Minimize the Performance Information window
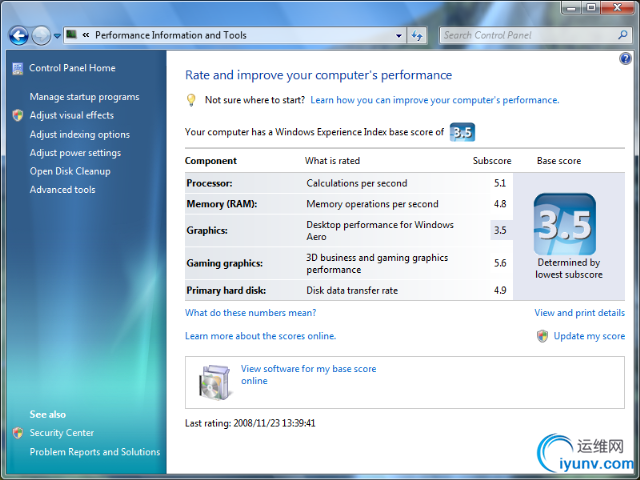The image size is (640, 480). click(571, 8)
